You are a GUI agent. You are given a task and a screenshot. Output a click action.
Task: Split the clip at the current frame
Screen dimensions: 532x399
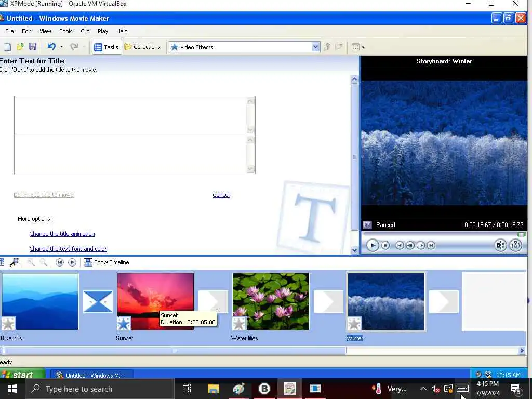(500, 245)
